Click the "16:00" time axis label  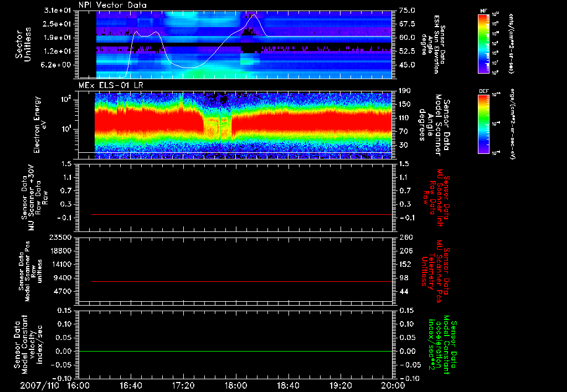click(x=78, y=385)
